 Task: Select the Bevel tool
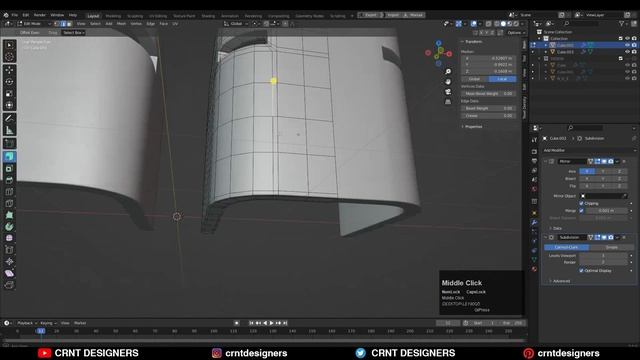[9, 180]
